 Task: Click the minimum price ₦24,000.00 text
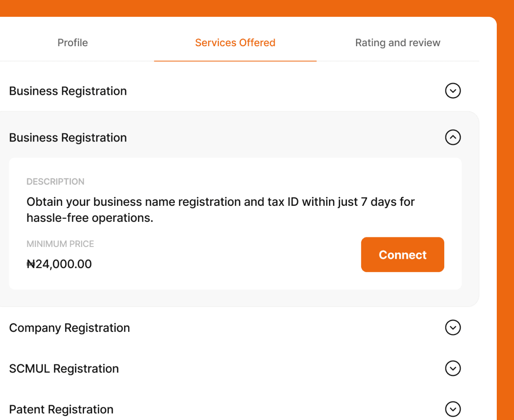59,264
